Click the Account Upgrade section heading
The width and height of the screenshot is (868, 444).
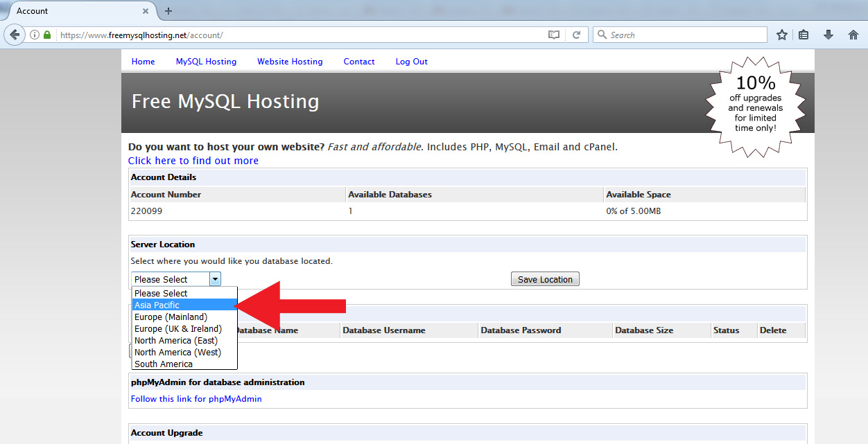[167, 433]
